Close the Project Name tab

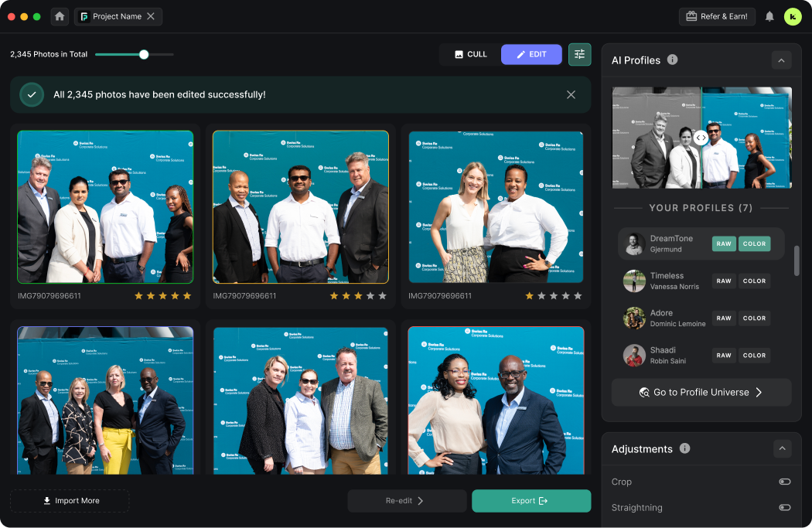pos(151,16)
